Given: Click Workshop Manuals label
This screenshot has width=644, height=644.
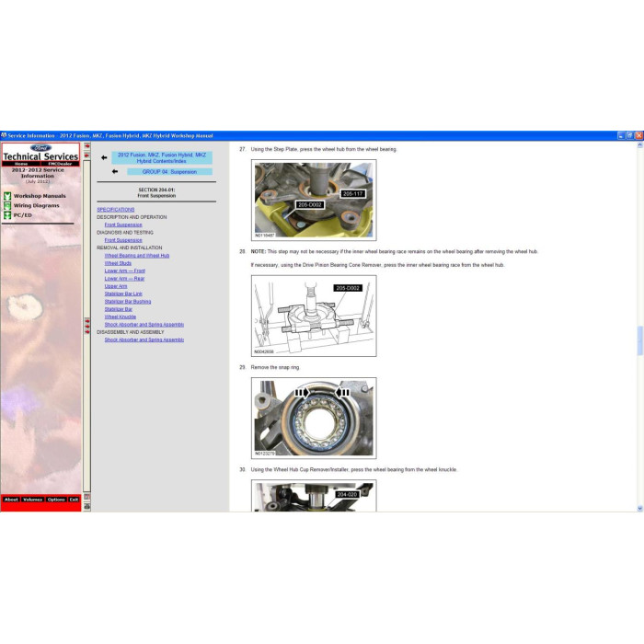Looking at the screenshot, I should [x=40, y=196].
